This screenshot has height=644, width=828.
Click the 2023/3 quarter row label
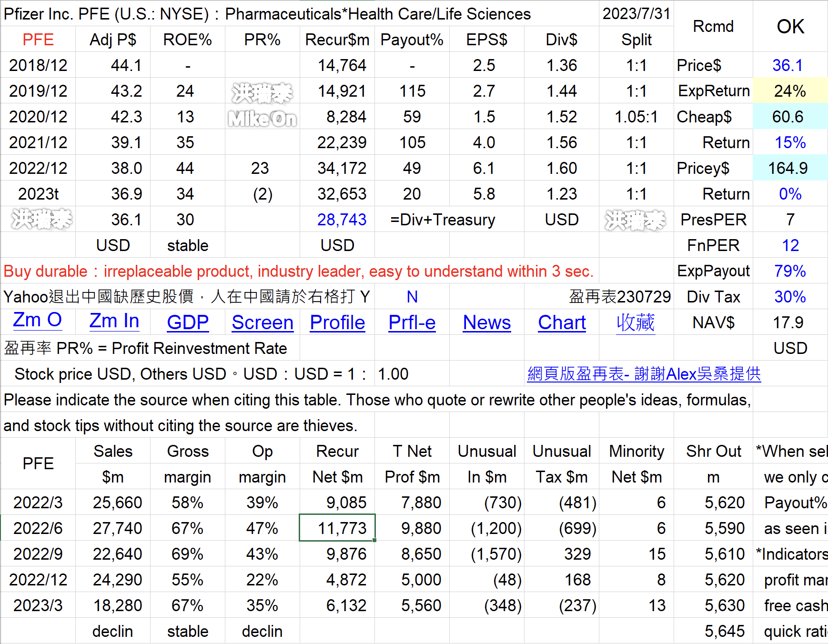coord(38,605)
